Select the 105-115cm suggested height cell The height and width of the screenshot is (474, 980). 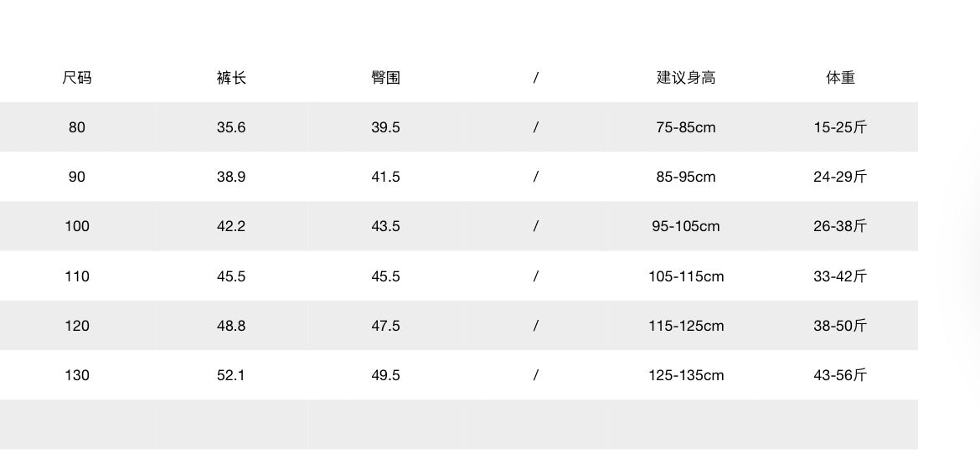pyautogui.click(x=686, y=276)
